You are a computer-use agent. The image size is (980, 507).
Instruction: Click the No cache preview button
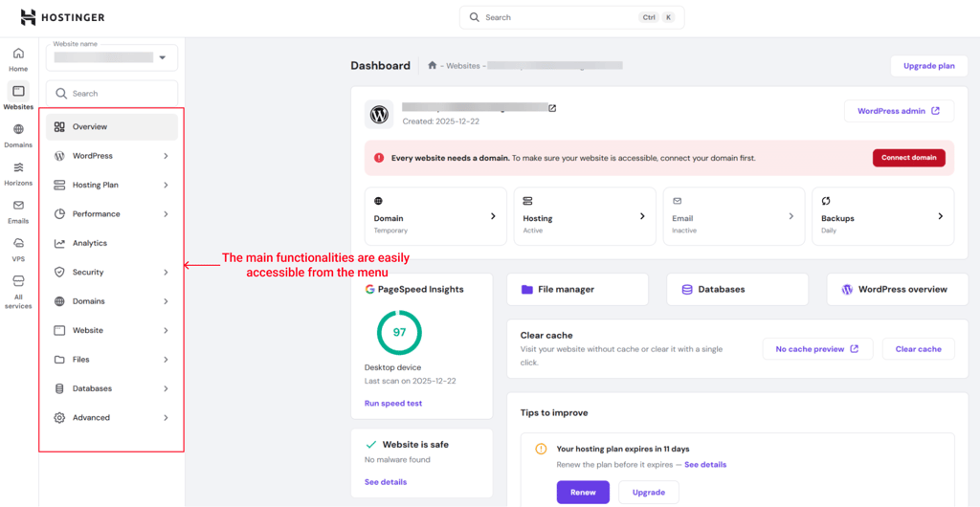tap(817, 349)
